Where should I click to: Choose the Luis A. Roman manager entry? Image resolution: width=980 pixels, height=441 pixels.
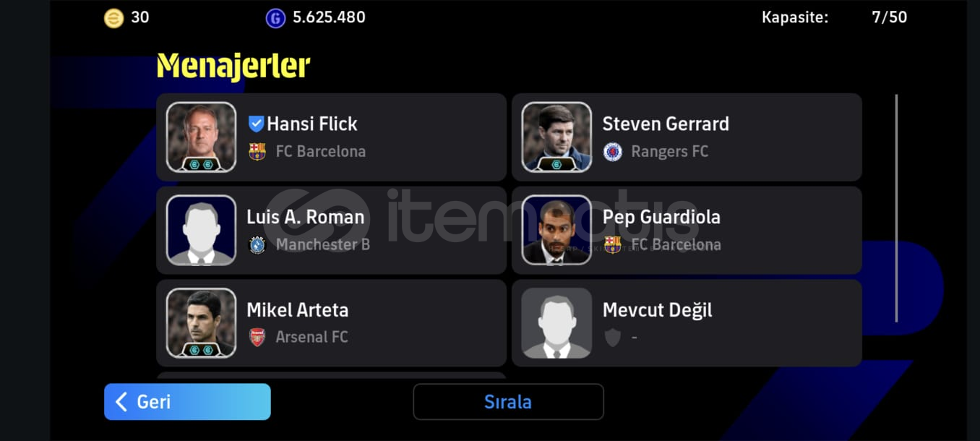(x=332, y=230)
